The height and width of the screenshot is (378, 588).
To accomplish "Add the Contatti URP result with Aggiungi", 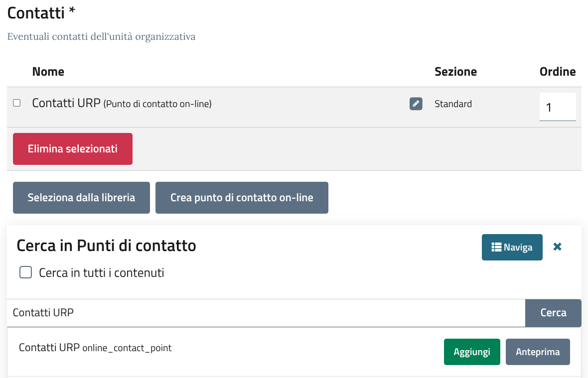I will (471, 352).
